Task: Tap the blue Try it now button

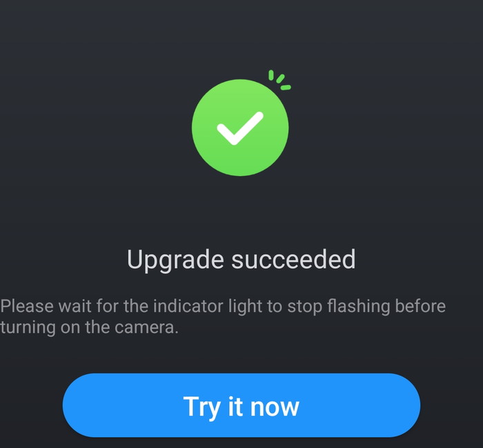Action: point(241,405)
